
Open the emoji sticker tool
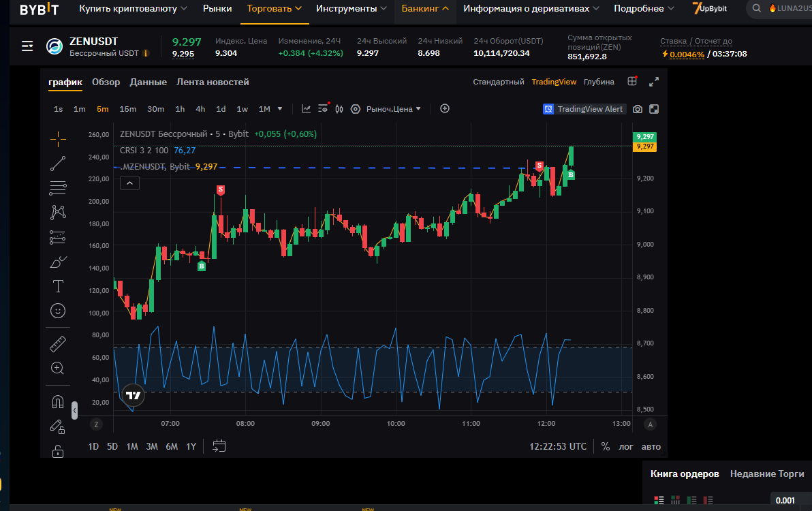[58, 311]
